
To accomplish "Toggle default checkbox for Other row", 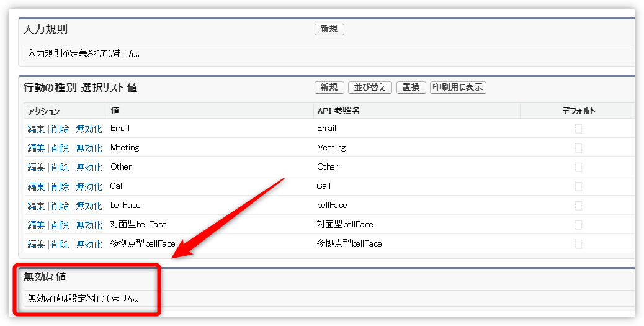I will [x=578, y=167].
